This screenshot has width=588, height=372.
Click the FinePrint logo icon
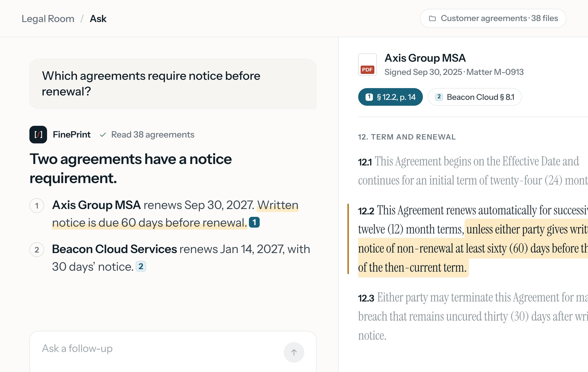[x=38, y=135]
